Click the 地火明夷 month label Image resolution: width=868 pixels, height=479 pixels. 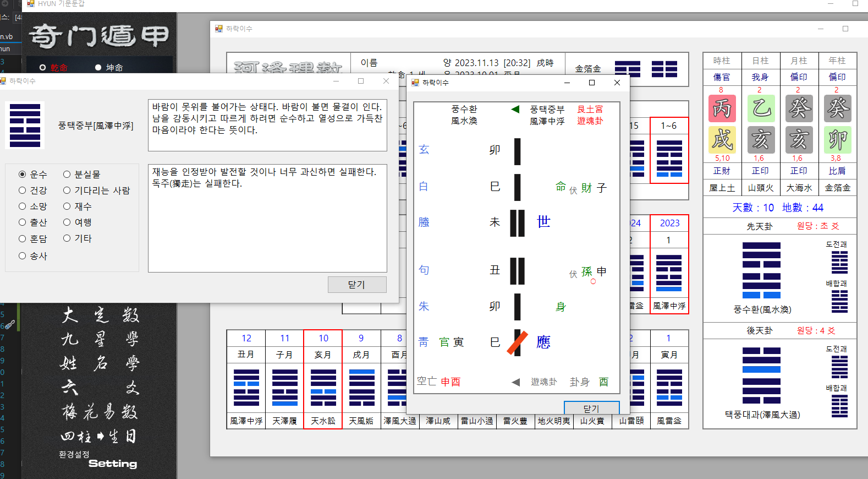554,421
